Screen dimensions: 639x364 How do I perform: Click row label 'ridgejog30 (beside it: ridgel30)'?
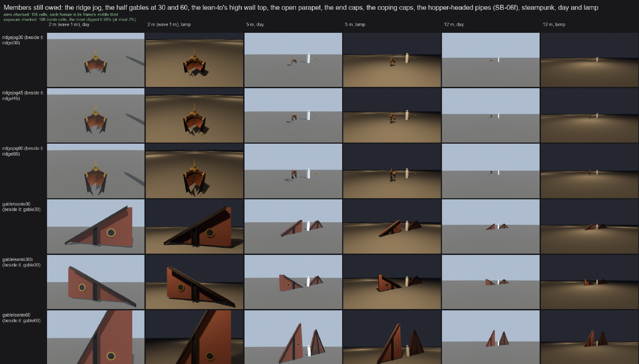click(23, 40)
